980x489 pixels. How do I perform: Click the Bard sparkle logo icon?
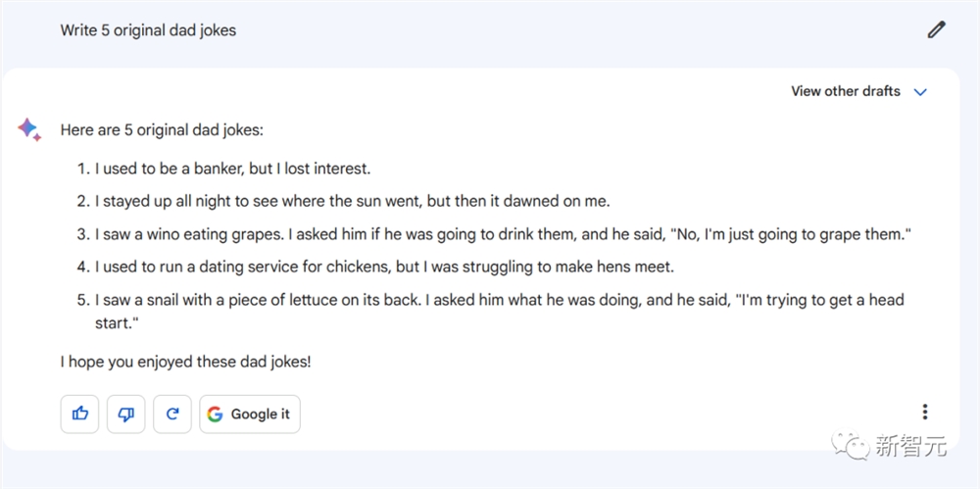click(28, 129)
